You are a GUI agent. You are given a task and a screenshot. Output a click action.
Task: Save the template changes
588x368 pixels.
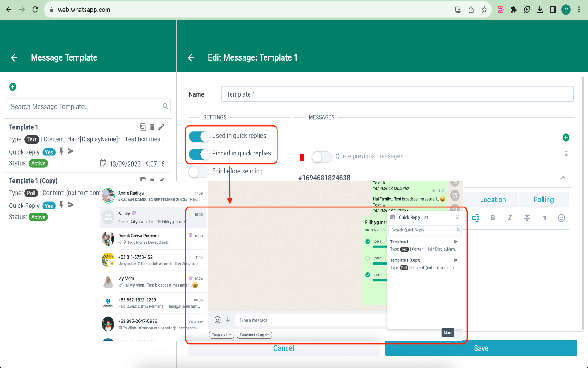coord(481,348)
